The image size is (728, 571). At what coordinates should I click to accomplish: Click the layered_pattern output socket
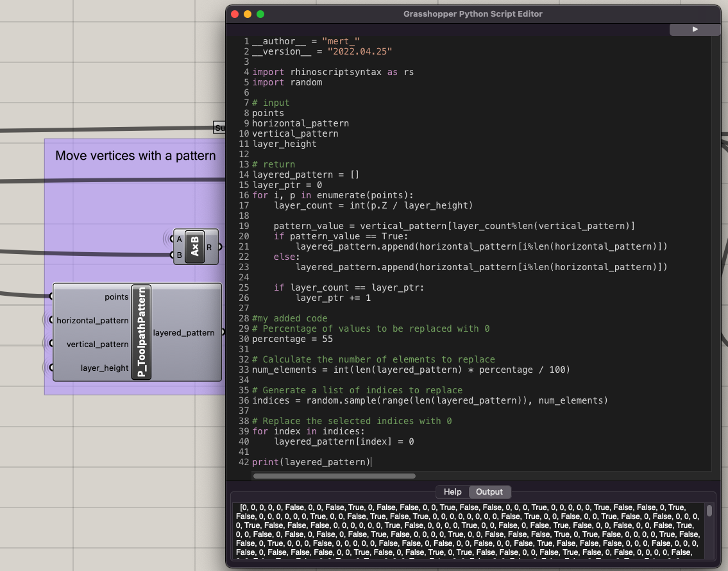(224, 332)
